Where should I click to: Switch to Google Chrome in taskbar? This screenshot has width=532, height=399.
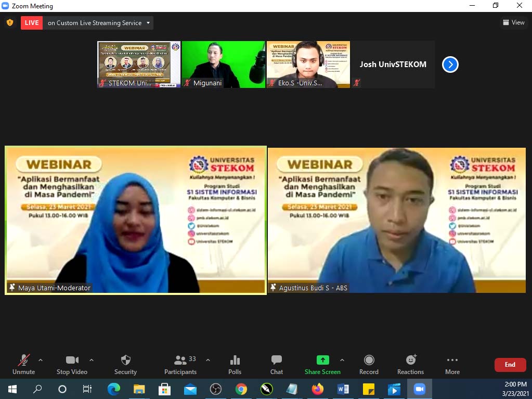point(241,389)
